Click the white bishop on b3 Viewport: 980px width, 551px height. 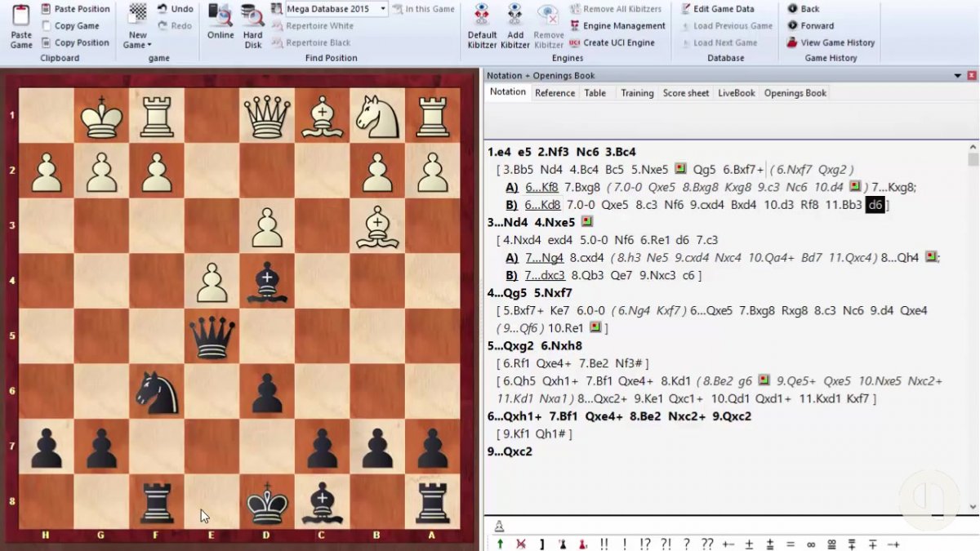376,225
